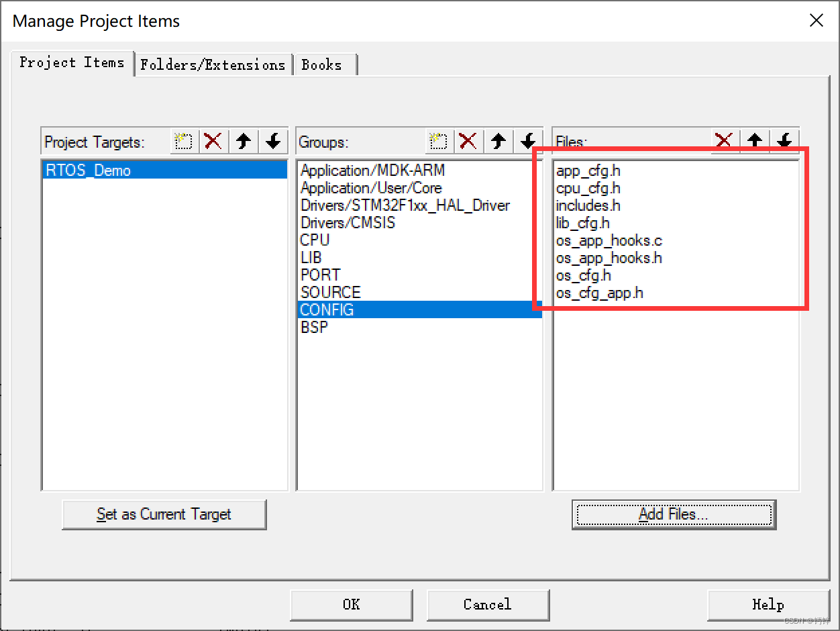Move selected group down
Screen dimensions: 840x631
[x=528, y=141]
